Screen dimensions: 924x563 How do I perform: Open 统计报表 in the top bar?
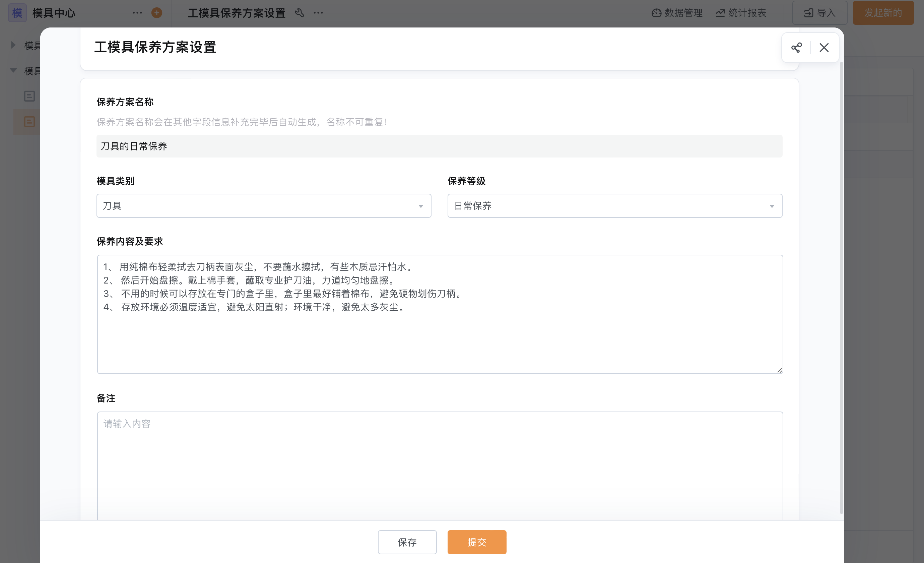click(741, 13)
